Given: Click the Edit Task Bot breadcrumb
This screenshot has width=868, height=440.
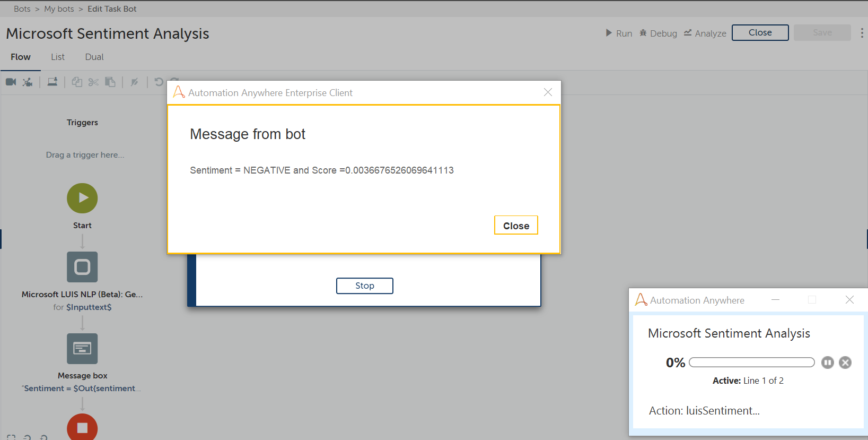Looking at the screenshot, I should click(x=112, y=9).
